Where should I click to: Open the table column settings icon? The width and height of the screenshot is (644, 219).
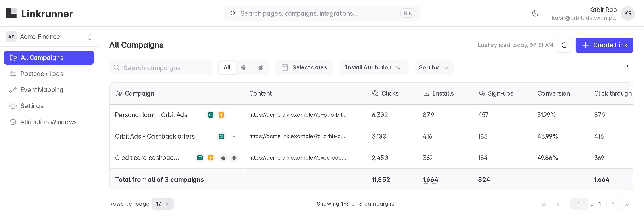pos(627,67)
